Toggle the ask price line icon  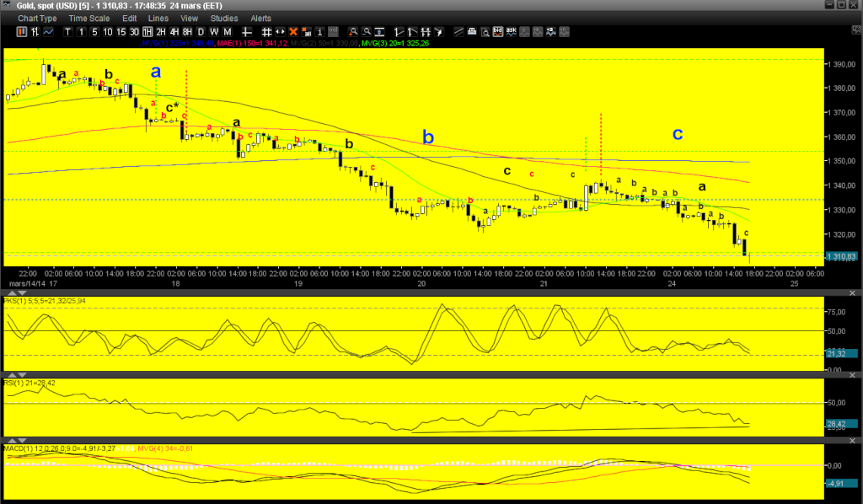512,32
